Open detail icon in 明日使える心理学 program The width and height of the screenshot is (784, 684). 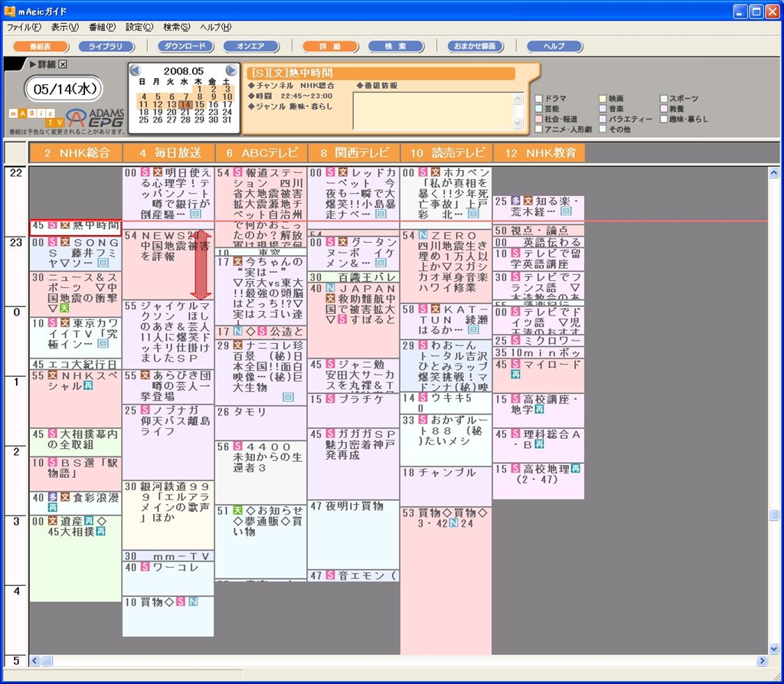(195, 214)
